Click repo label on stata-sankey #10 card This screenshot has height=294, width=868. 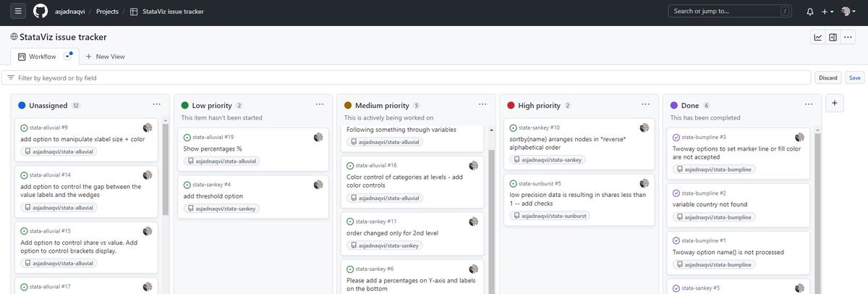[547, 159]
